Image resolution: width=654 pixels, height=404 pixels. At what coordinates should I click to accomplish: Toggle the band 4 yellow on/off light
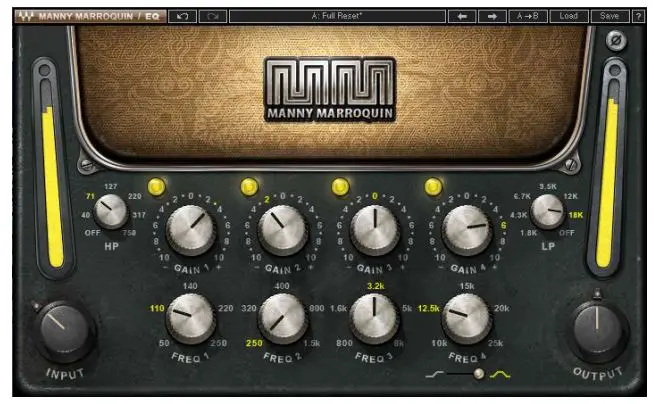pos(433,186)
